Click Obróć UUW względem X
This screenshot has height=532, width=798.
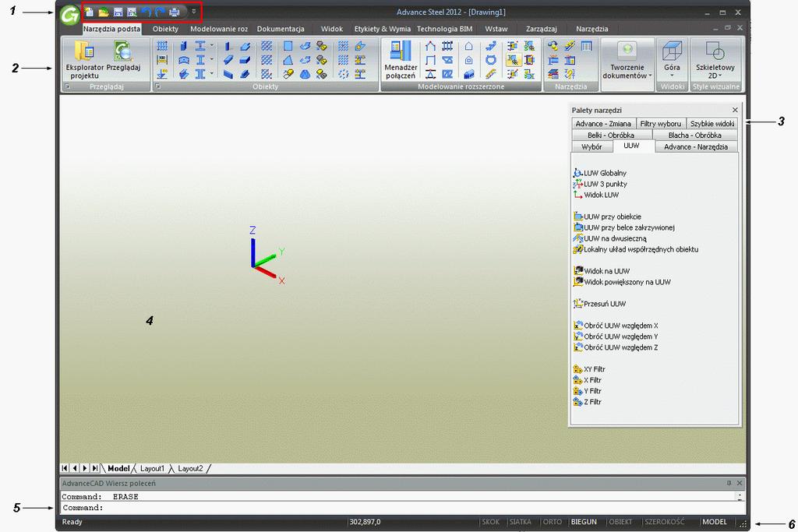616,326
